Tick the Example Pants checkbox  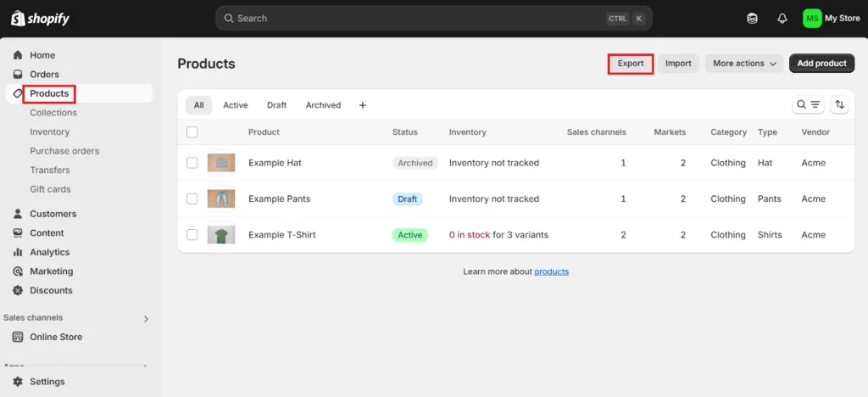pyautogui.click(x=192, y=198)
